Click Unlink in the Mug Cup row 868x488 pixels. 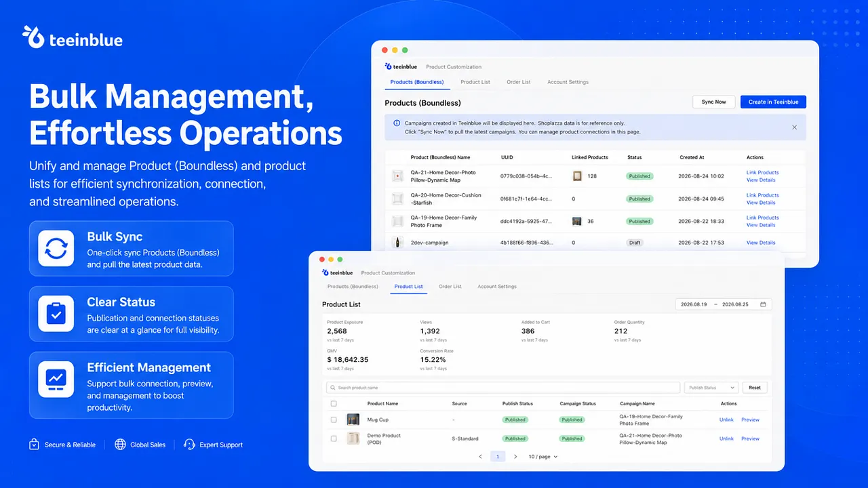726,420
